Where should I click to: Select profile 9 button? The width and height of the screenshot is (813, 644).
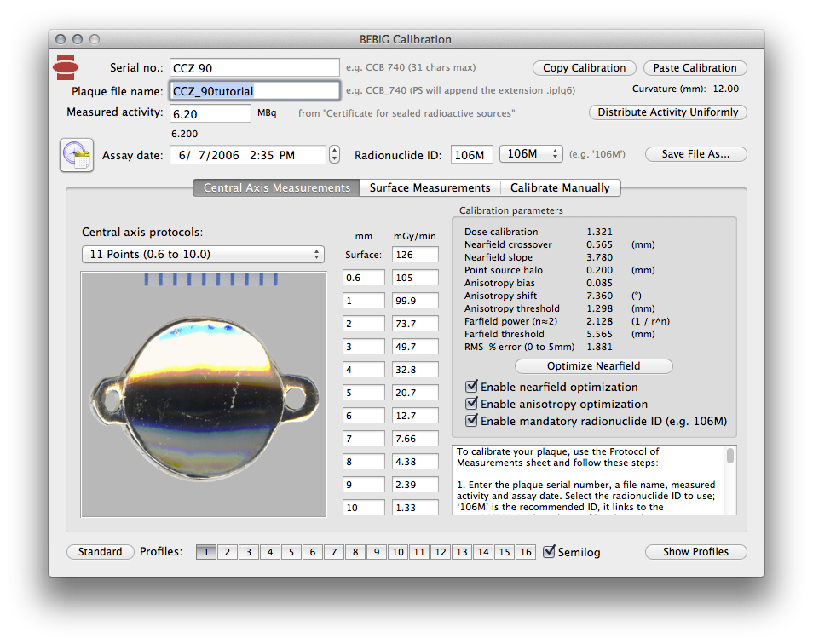[x=377, y=552]
